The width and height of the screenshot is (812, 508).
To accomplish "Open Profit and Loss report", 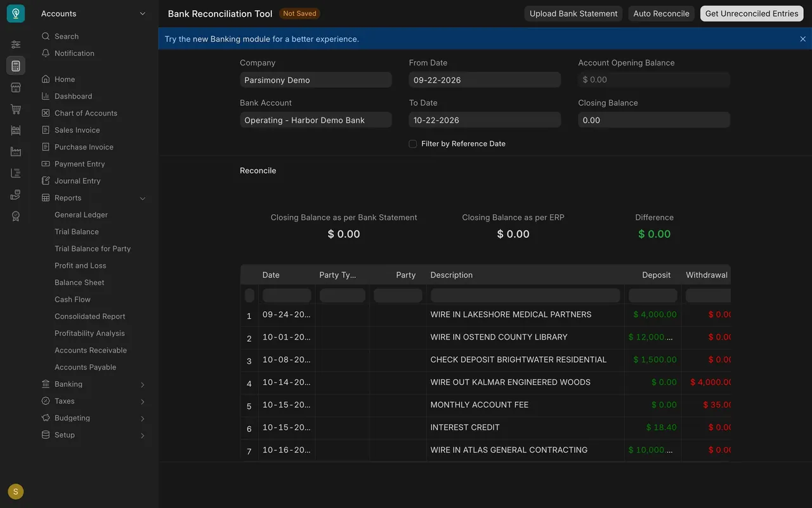I will [x=81, y=265].
